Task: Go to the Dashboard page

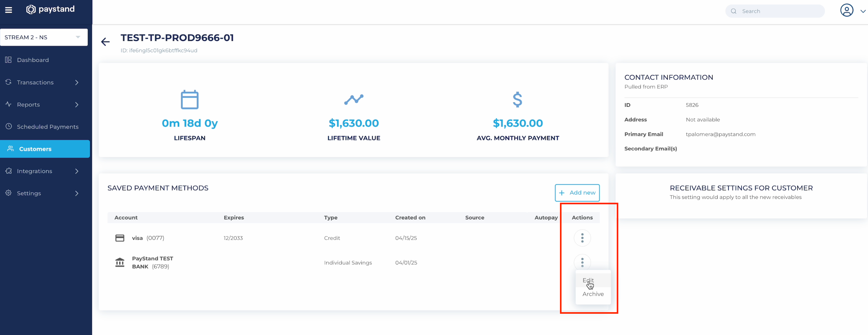Action: tap(33, 60)
